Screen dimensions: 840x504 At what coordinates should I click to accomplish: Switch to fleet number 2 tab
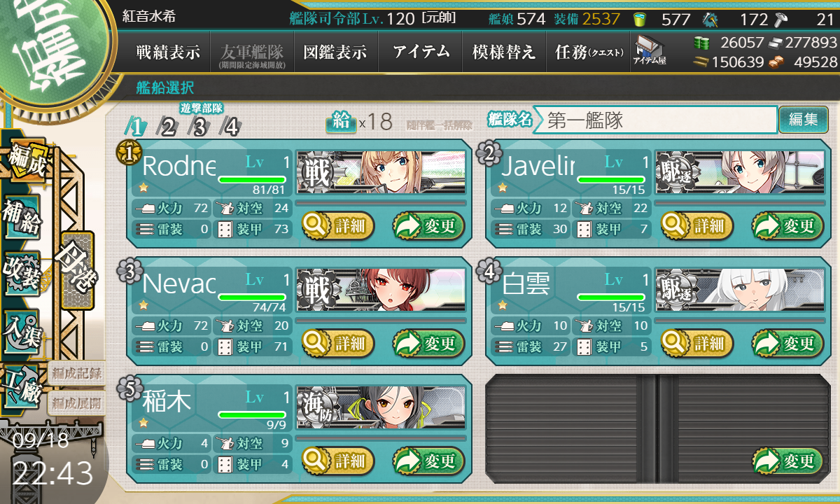pos(168,127)
